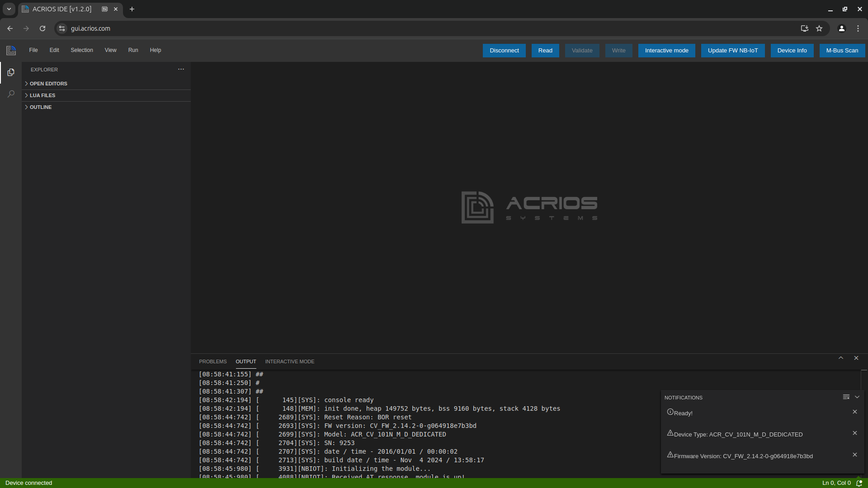Open the File menu

coord(33,50)
